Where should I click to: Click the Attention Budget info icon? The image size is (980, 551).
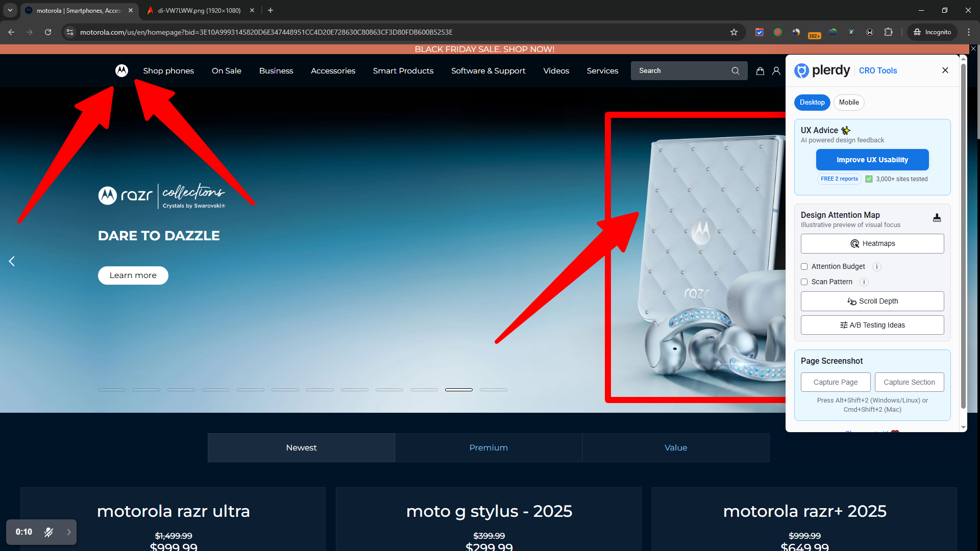point(877,267)
